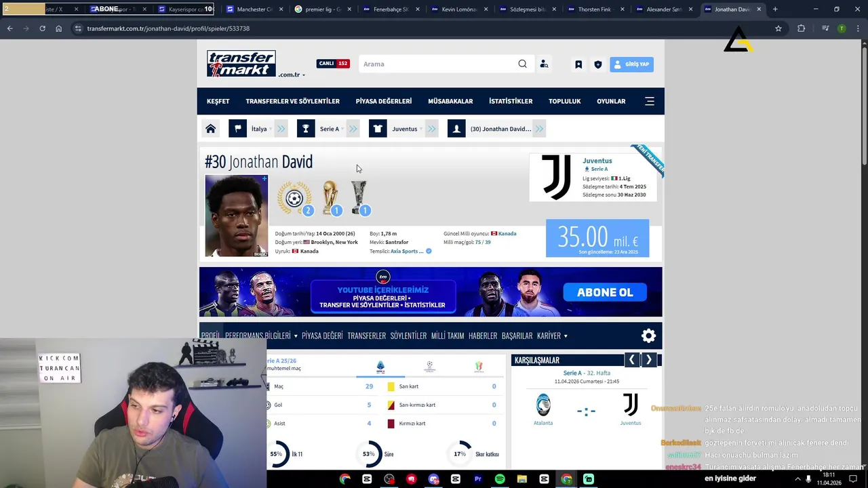The height and width of the screenshot is (488, 868).
Task: Reload the page in browser
Action: [42, 28]
